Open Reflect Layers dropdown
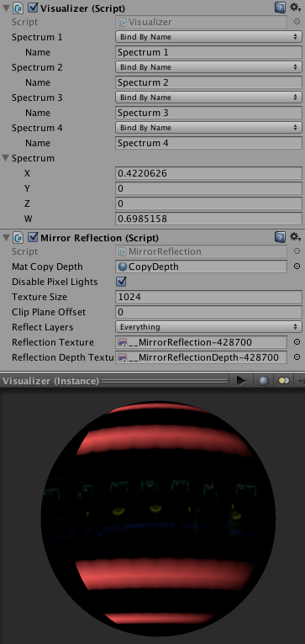305x644 pixels. click(208, 327)
